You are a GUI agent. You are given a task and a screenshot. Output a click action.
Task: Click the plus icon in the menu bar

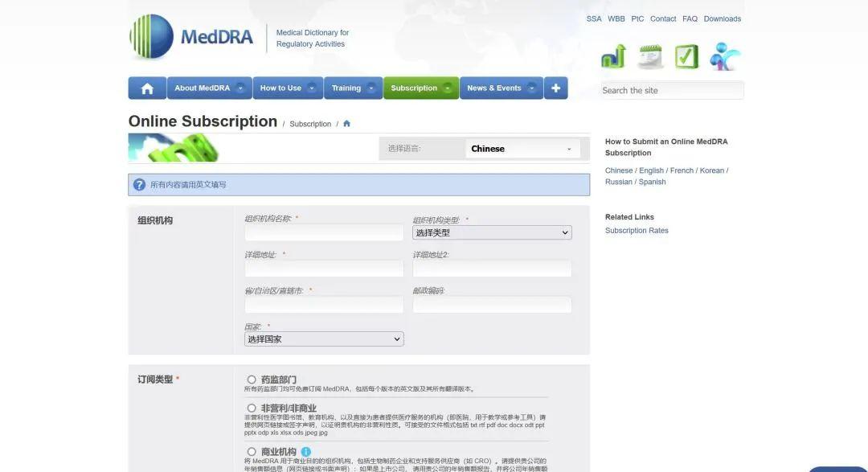pos(555,88)
